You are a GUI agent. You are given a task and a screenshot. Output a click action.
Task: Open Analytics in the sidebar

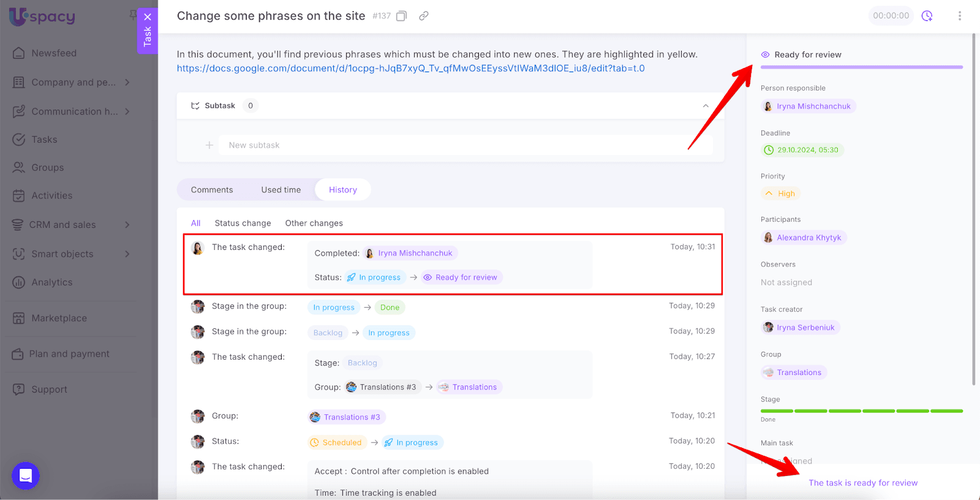point(52,282)
